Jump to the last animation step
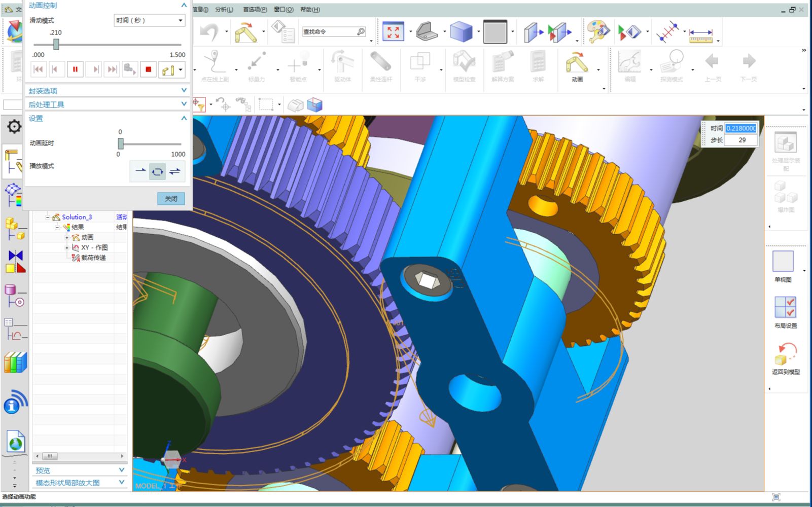Screen dimensions: 812x507 click(112, 69)
